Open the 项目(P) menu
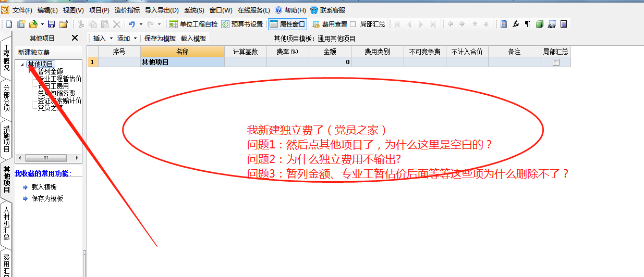 coord(99,10)
